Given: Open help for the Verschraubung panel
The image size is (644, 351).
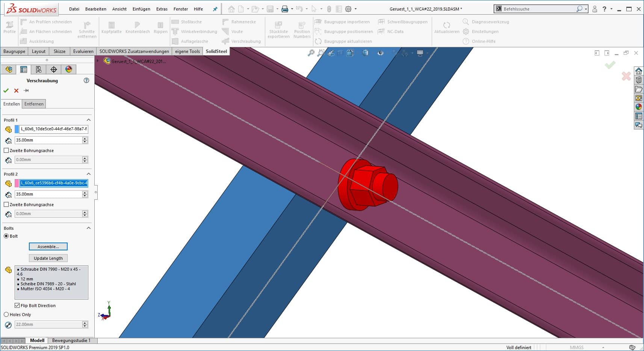Looking at the screenshot, I should tap(86, 80).
